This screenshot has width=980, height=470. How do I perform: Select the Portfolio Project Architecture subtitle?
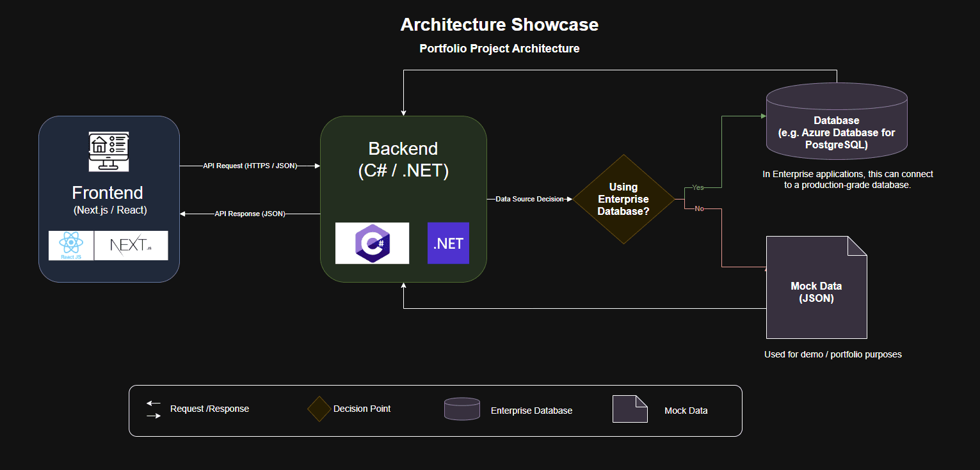pyautogui.click(x=499, y=49)
